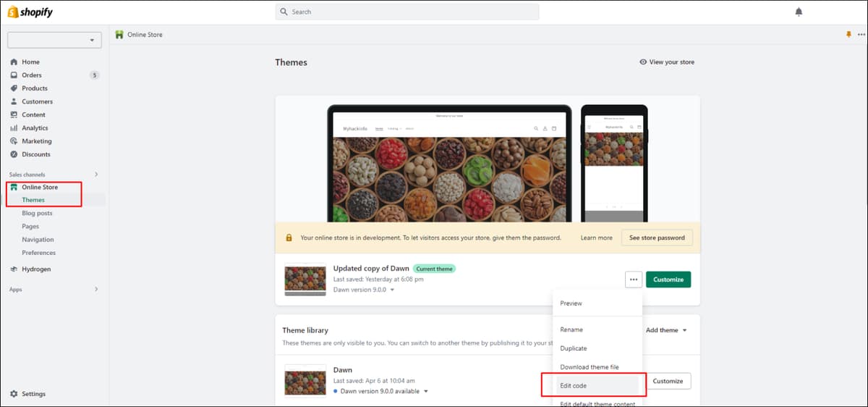Open the top bar more options ellipsis
This screenshot has width=868, height=407.
tap(861, 35)
